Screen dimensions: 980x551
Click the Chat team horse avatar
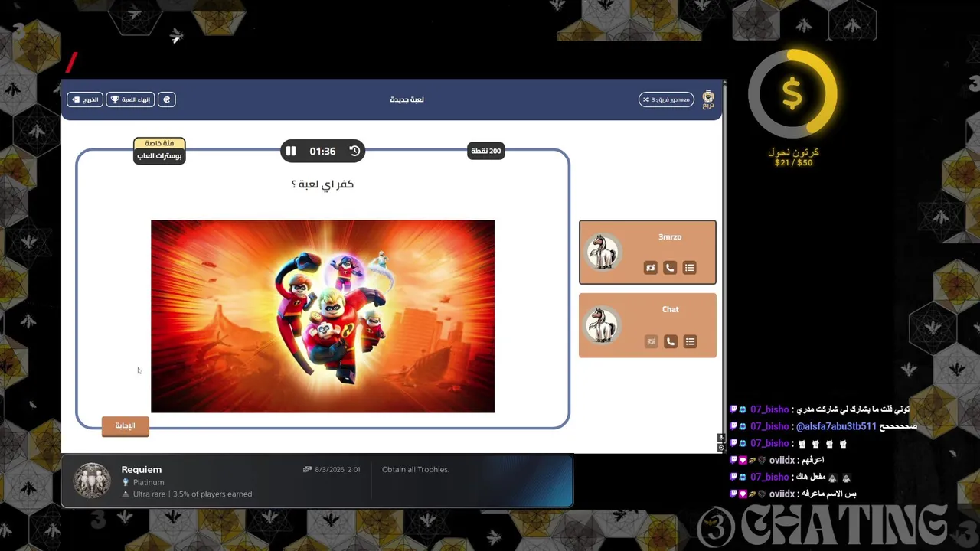click(x=603, y=325)
